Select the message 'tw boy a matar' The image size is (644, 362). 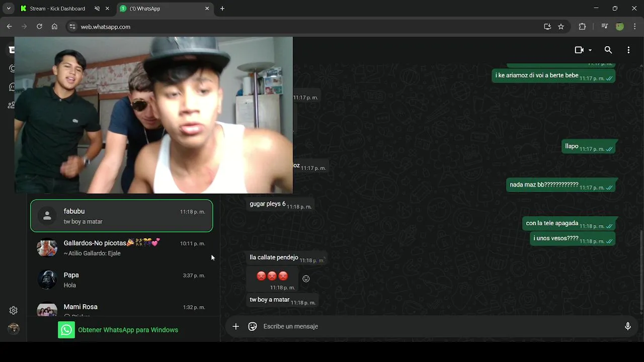(282, 300)
